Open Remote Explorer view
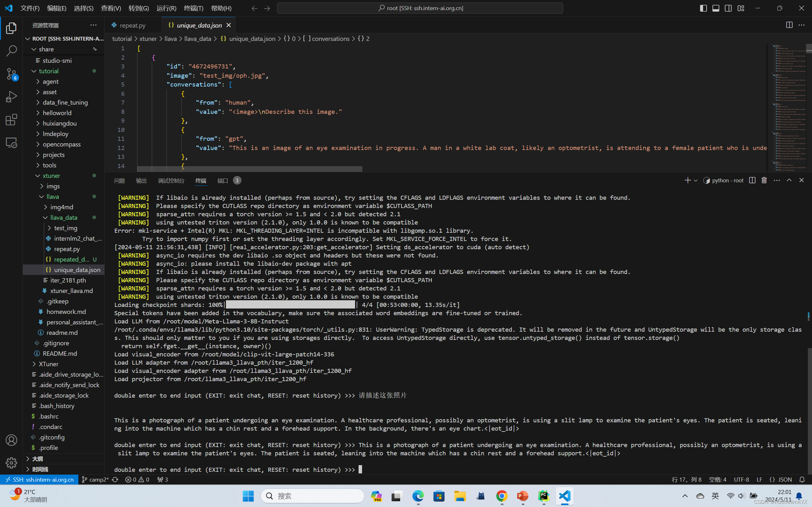The width and height of the screenshot is (812, 507). click(x=11, y=143)
